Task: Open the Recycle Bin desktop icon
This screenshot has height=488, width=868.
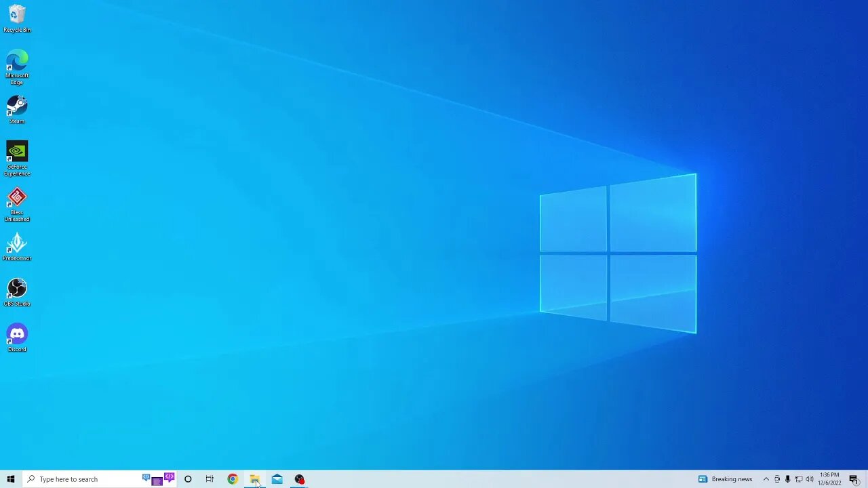Action: tap(17, 19)
